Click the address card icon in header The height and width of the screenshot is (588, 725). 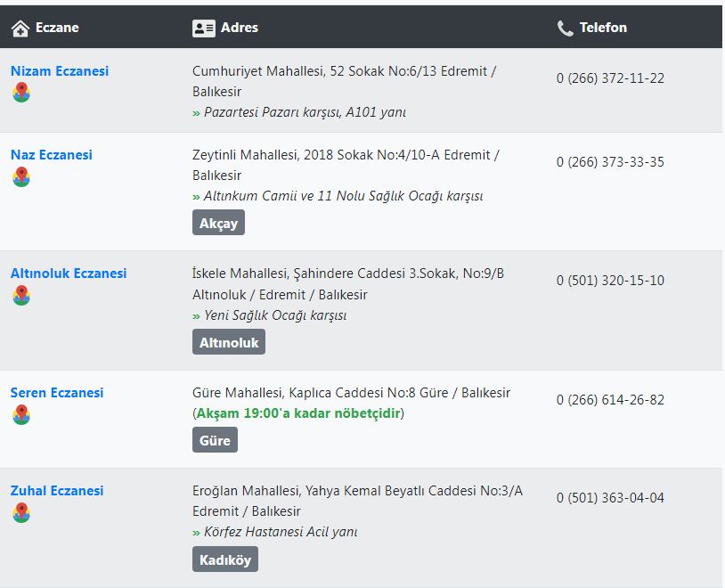pos(203,29)
